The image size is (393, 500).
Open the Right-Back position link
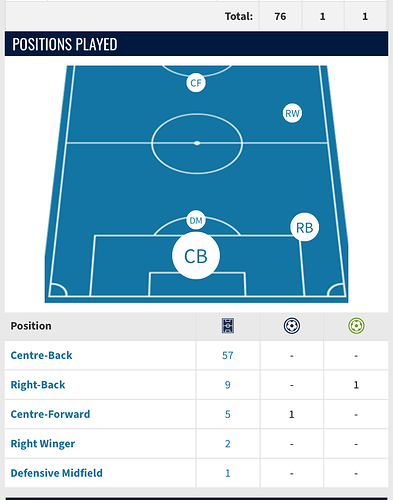tap(38, 385)
